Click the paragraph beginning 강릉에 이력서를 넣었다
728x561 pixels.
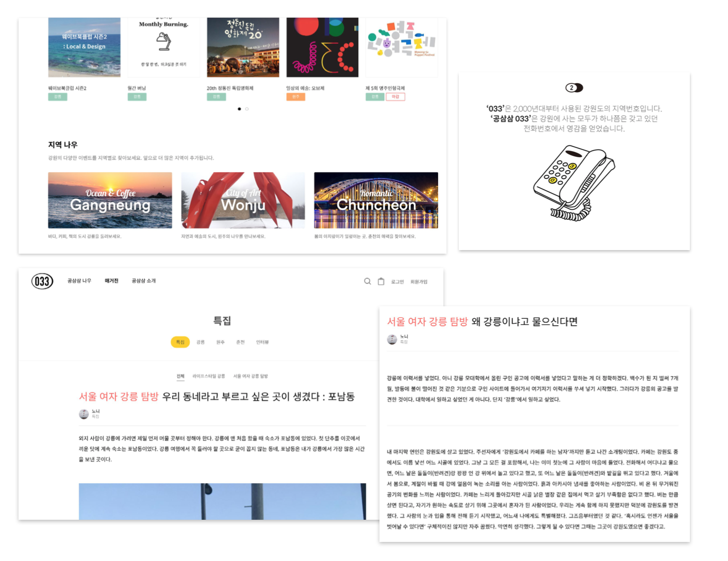pos(533,389)
